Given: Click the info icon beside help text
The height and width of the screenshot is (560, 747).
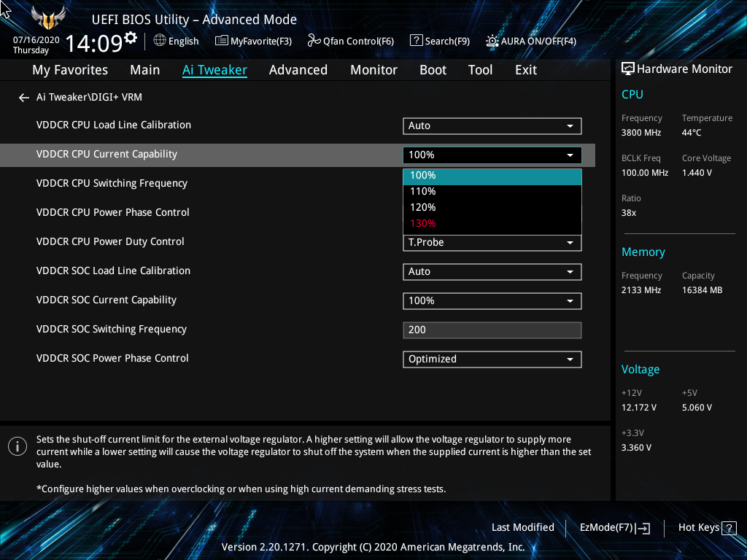Looking at the screenshot, I should (18, 446).
